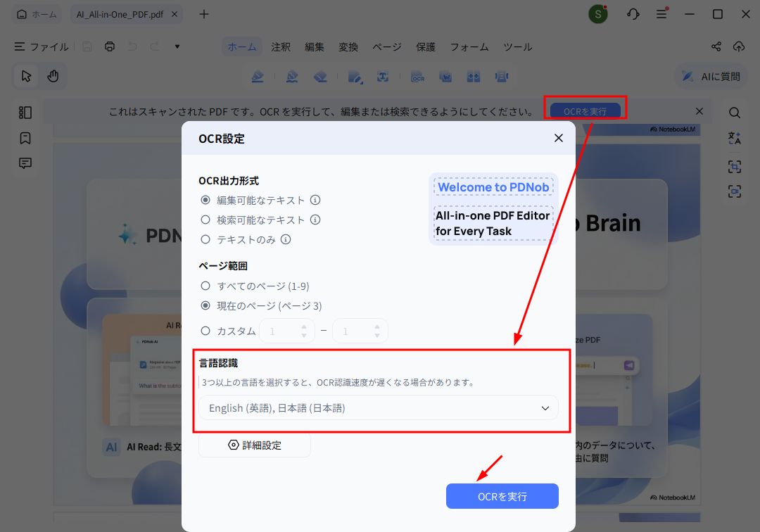Click the Welcome to PDNob preview image
760x532 pixels.
pyautogui.click(x=493, y=209)
